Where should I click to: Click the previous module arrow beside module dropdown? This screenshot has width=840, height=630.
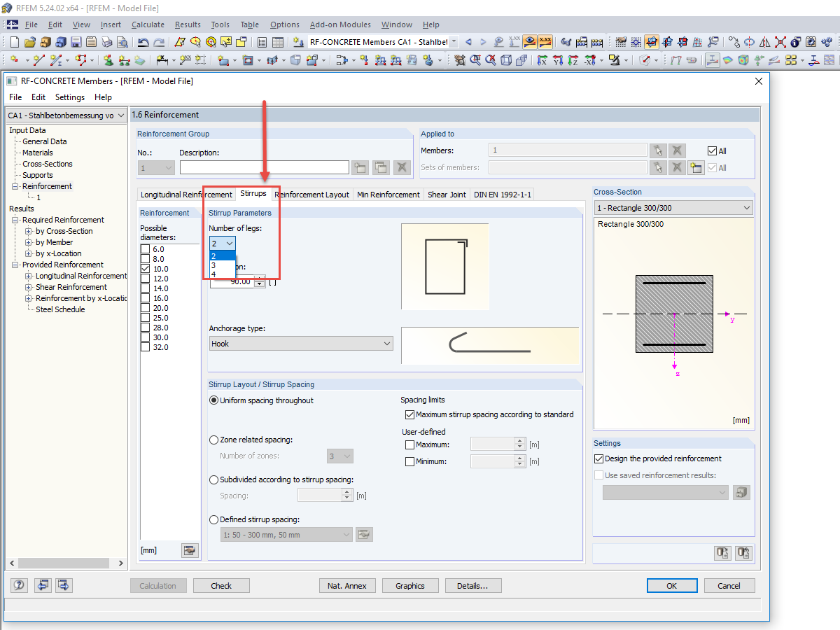point(468,42)
